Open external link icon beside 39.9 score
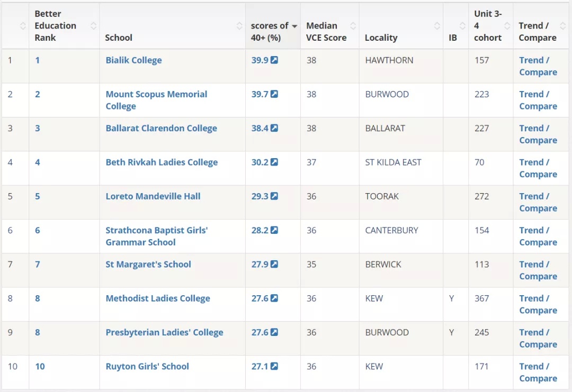572x392 pixels. point(274,60)
